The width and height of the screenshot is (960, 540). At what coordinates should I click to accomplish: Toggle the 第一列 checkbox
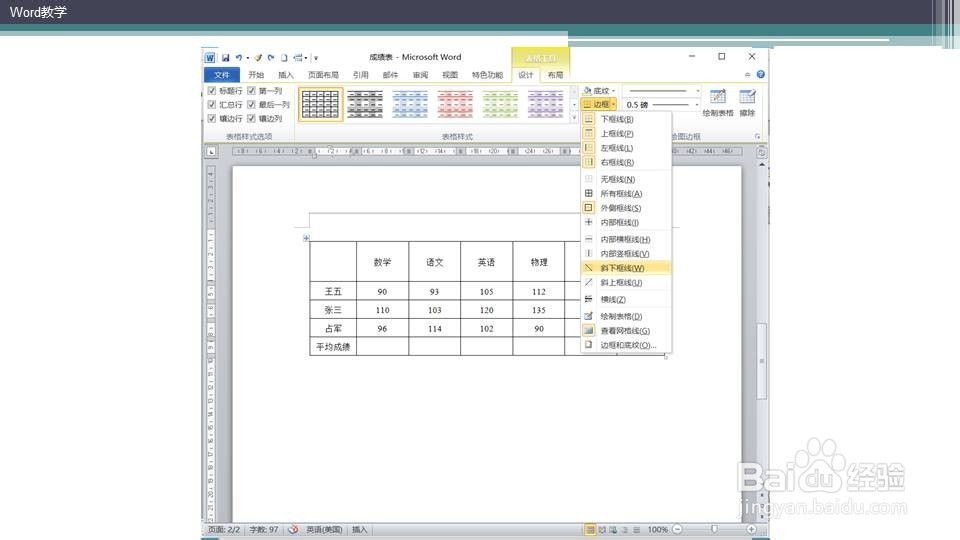pyautogui.click(x=251, y=91)
